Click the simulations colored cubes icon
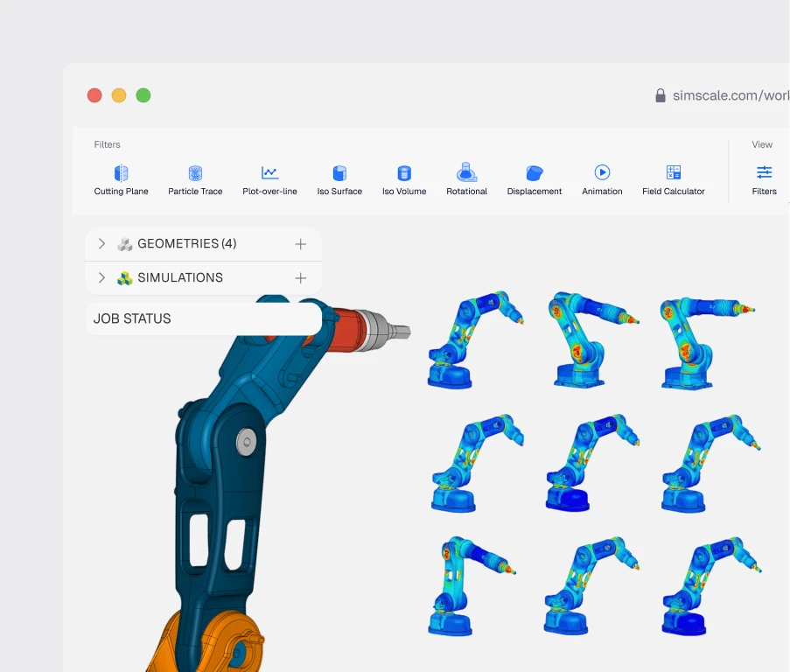 pos(125,278)
